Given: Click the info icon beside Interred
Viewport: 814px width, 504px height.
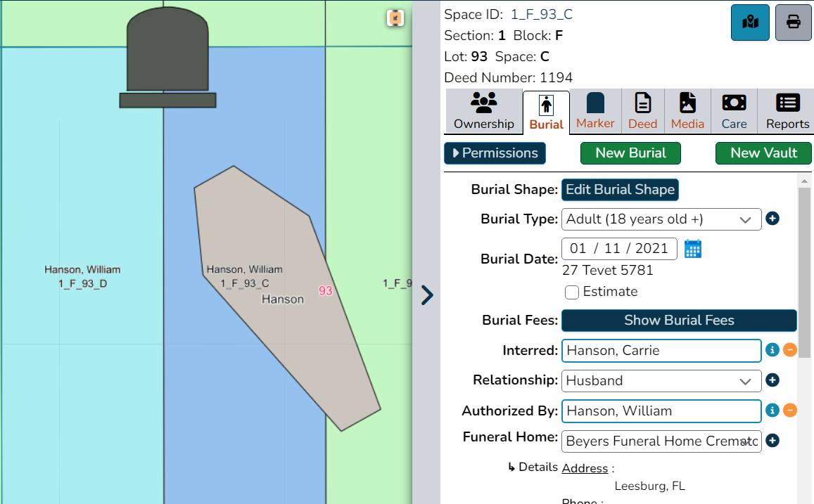Looking at the screenshot, I should tap(772, 350).
